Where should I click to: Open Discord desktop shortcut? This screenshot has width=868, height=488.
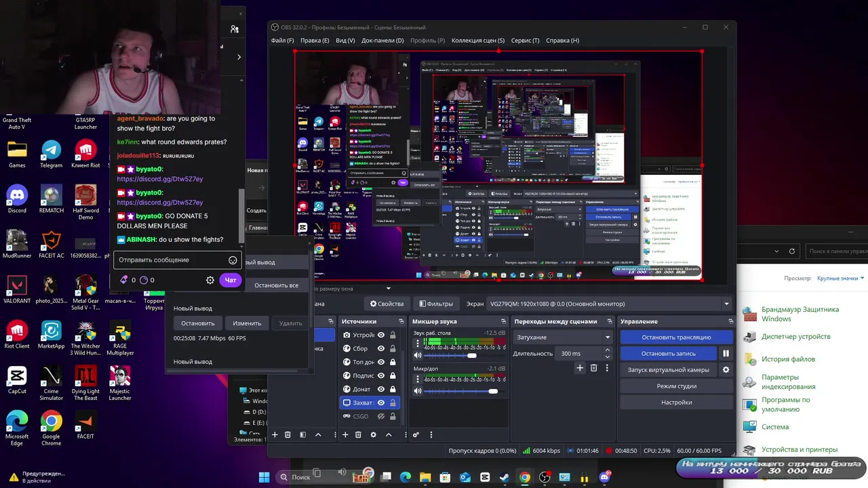(x=17, y=199)
